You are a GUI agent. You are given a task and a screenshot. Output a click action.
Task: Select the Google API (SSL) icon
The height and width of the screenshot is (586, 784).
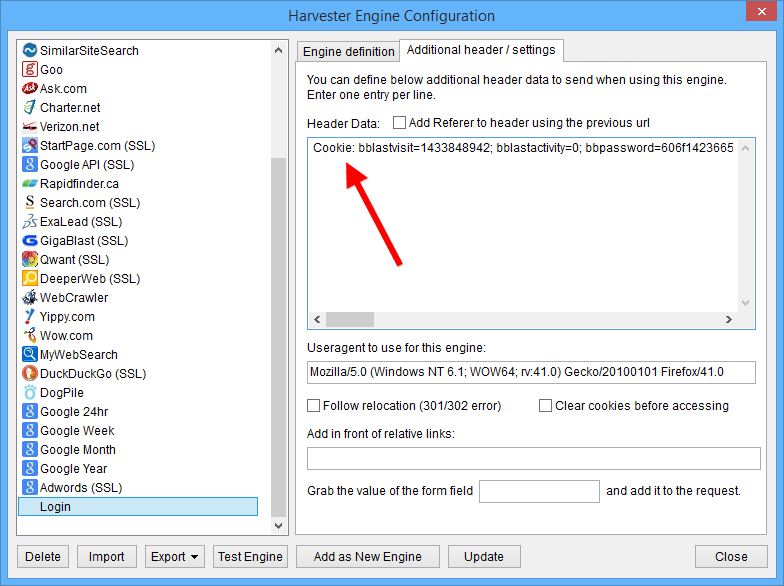tap(30, 164)
